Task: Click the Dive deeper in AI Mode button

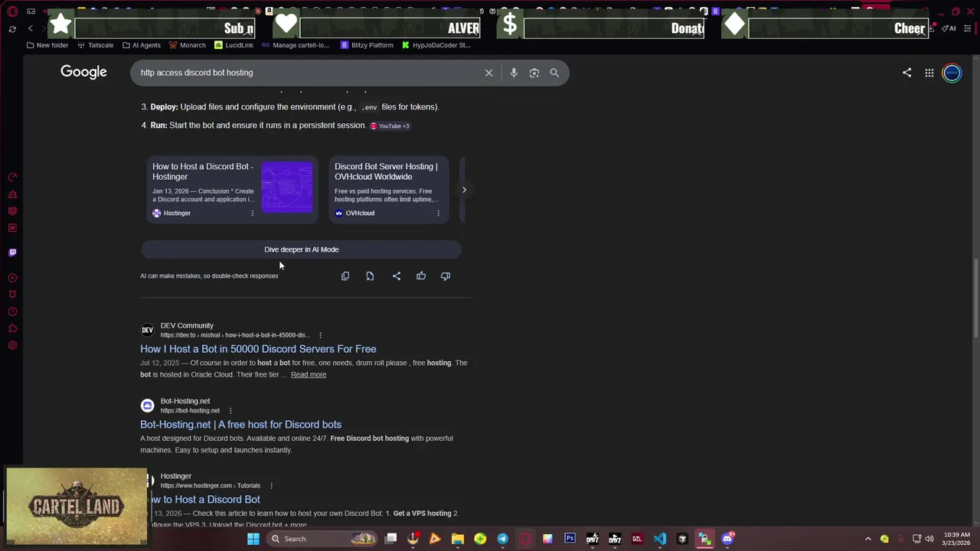Action: 302,249
